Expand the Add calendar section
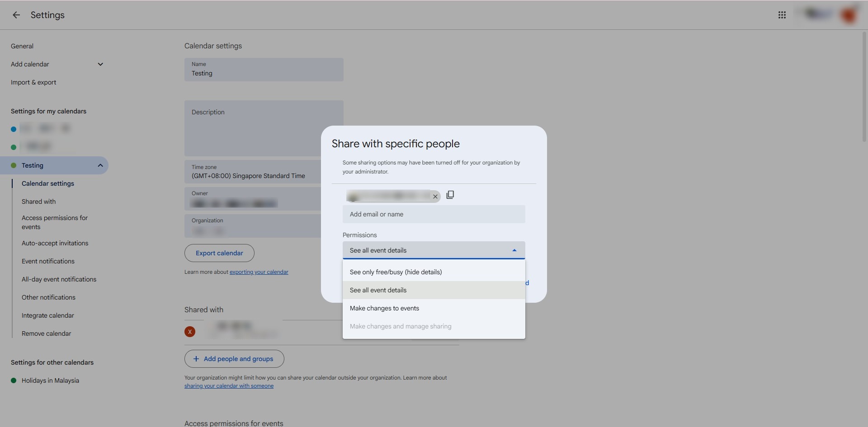The width and height of the screenshot is (868, 427). [100, 64]
